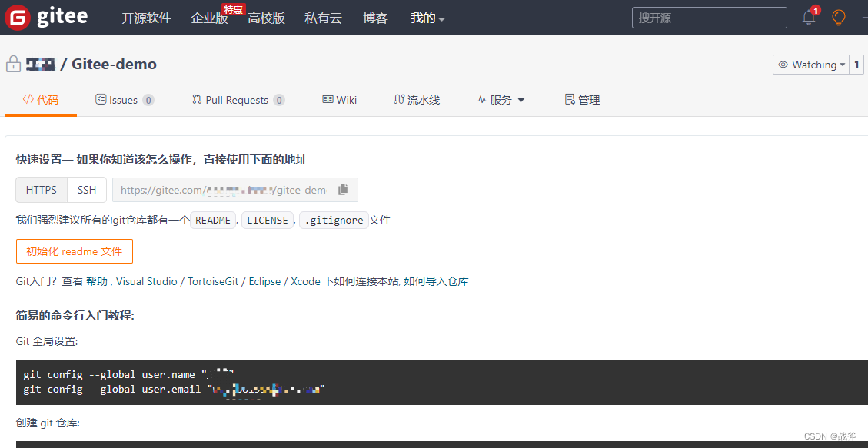Click the Git 全局设置 label
The width and height of the screenshot is (868, 448).
[47, 341]
